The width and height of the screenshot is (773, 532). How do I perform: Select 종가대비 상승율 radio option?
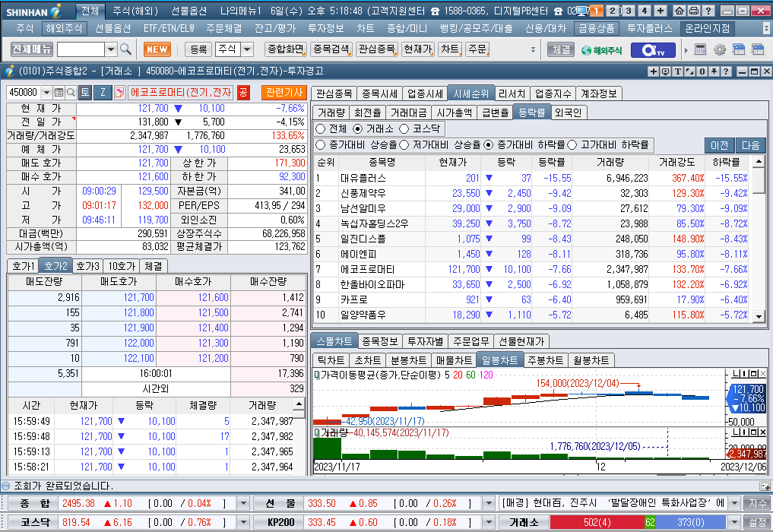pyautogui.click(x=321, y=145)
